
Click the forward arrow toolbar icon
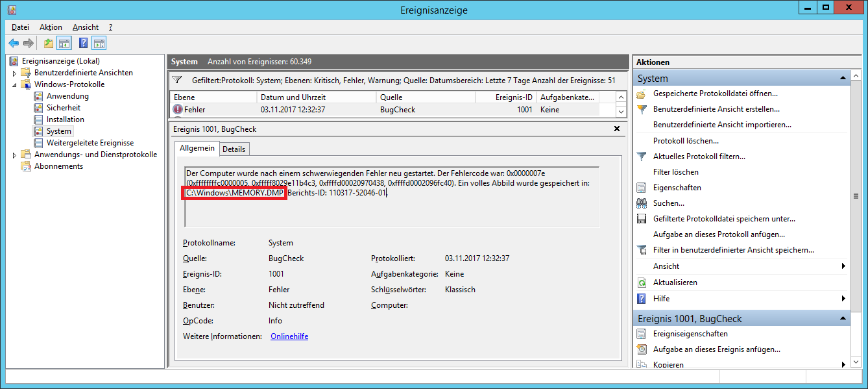tap(28, 44)
